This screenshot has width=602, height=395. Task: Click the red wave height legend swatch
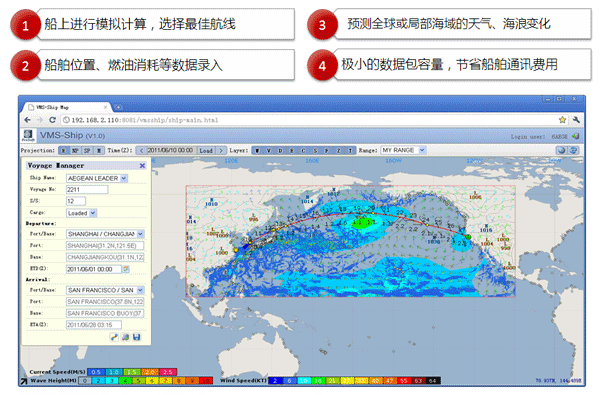(x=206, y=381)
